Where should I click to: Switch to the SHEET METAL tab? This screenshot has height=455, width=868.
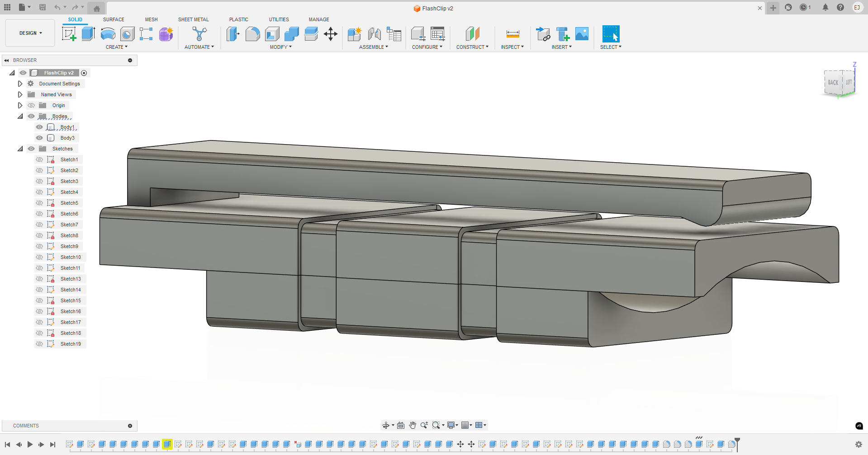point(194,19)
